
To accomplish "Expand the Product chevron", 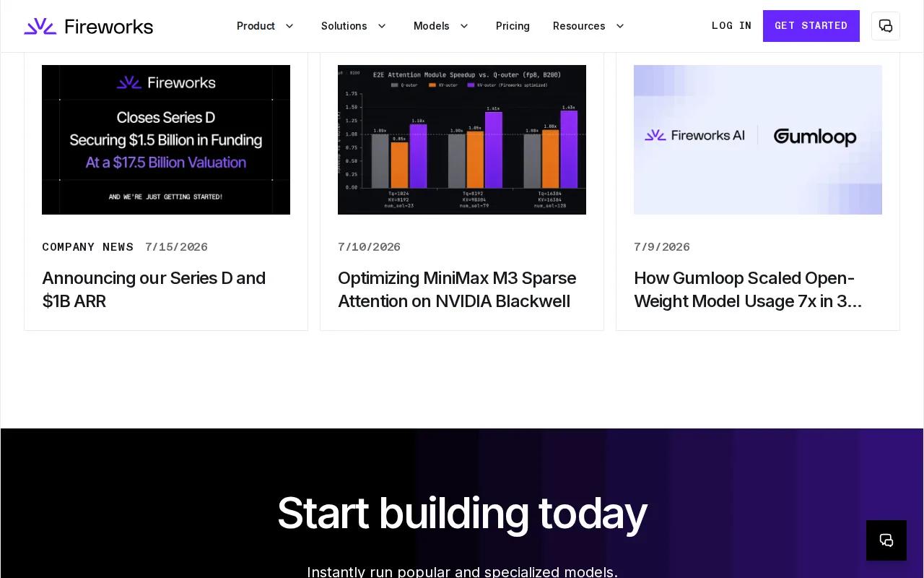I will pos(289,26).
